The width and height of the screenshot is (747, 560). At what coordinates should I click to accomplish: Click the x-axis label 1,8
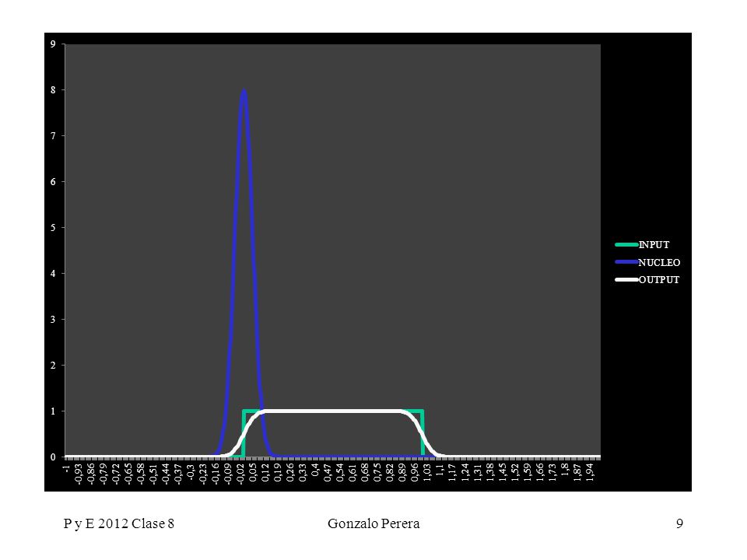(x=564, y=471)
